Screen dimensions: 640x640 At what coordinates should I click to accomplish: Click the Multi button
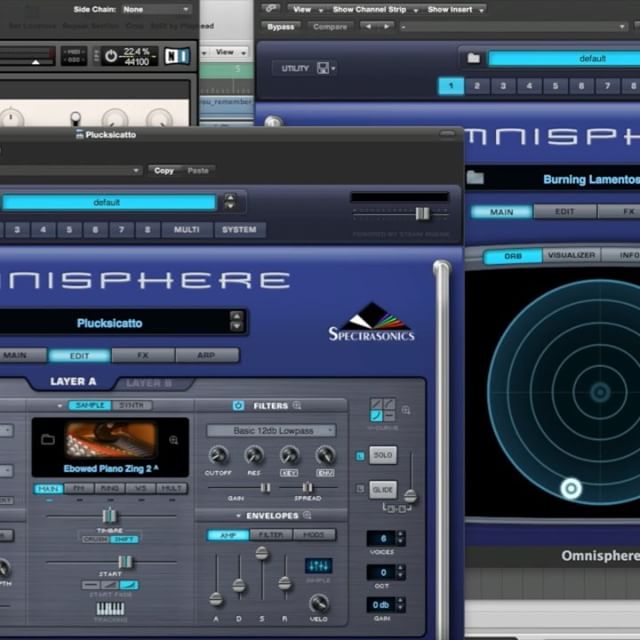coord(187,229)
